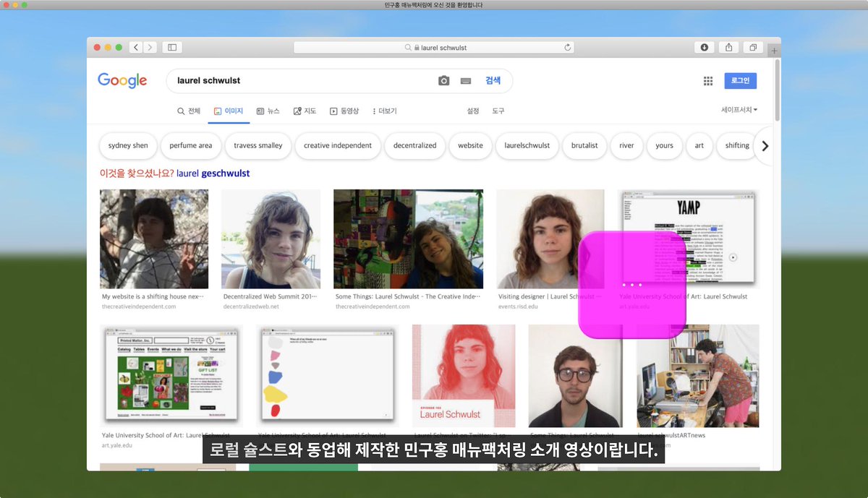Click the page vertical scrollbar

pos(777,90)
